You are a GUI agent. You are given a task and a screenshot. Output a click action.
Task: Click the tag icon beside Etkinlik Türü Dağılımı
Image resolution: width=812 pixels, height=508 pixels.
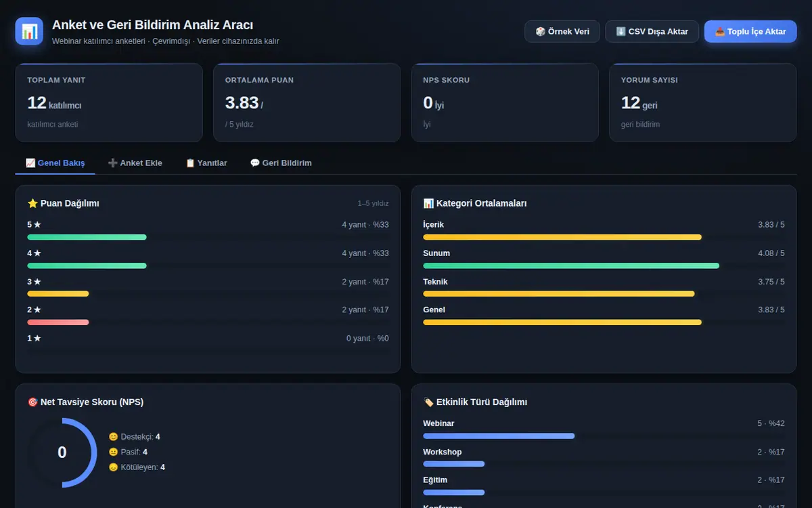(428, 402)
